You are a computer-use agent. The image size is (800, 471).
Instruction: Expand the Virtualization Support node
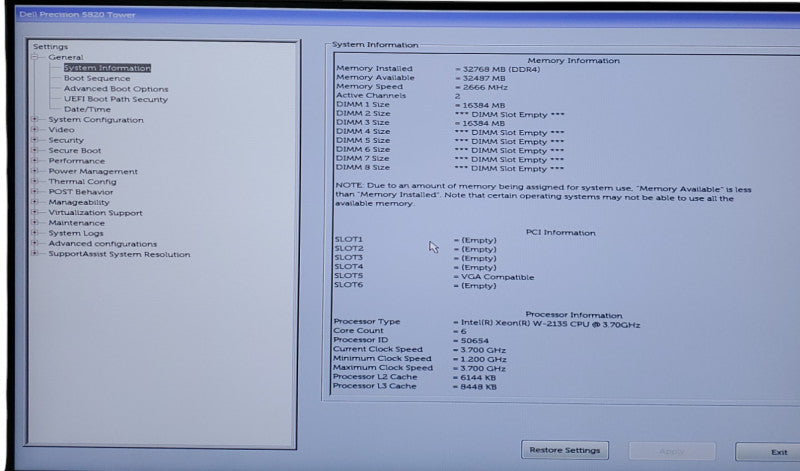pos(35,212)
